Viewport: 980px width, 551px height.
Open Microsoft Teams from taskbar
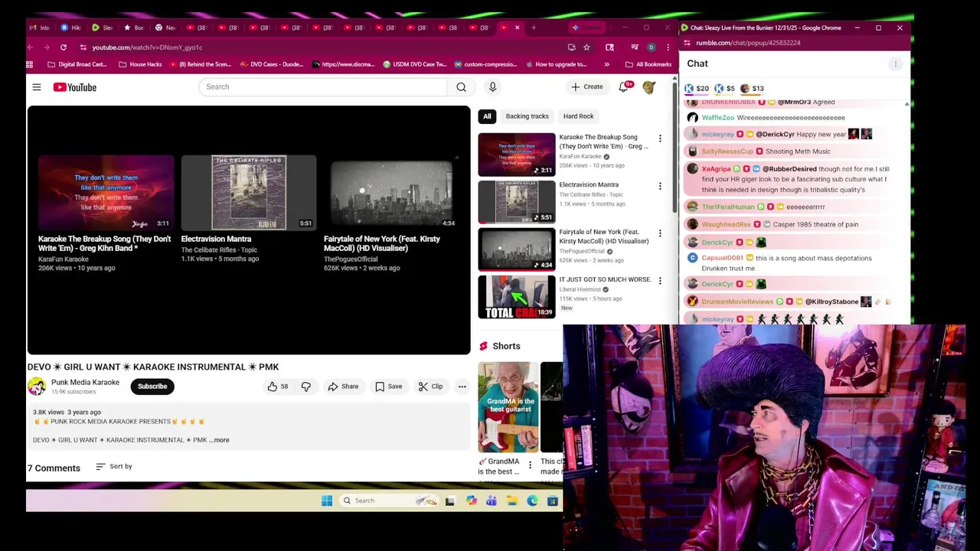pos(492,500)
